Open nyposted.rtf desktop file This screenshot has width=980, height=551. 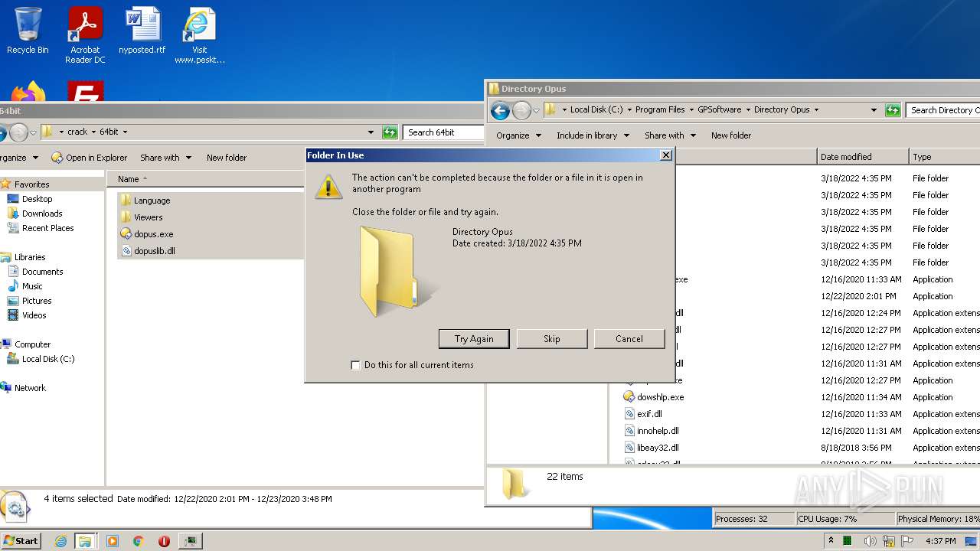pos(142,31)
